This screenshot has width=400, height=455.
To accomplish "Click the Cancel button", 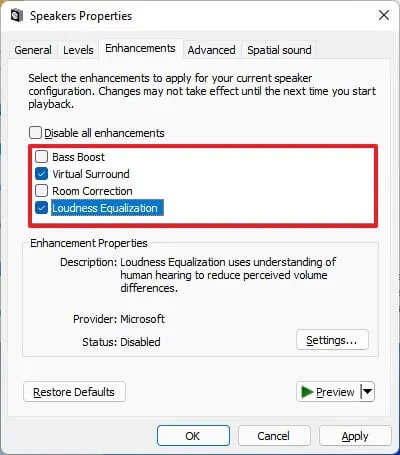I will (274, 436).
